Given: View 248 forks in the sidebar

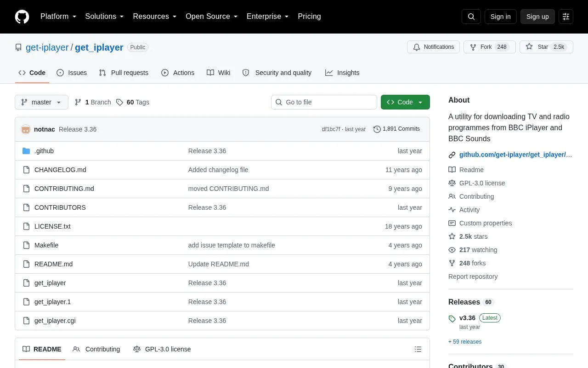Looking at the screenshot, I should 467,263.
